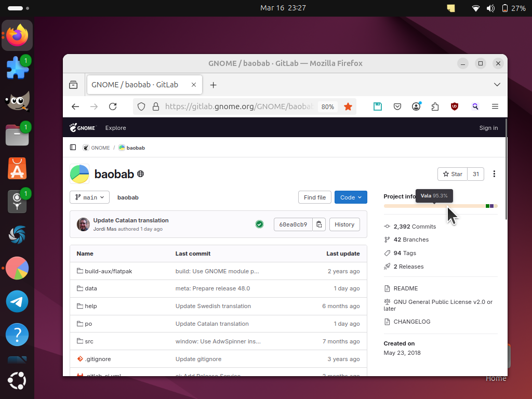Save page to Pocket
Screen dimensions: 532x399
(x=397, y=107)
